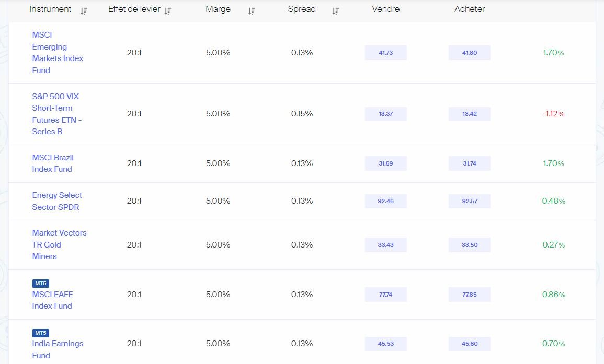Select 0.48% change for Energy Select
The width and height of the screenshot is (604, 364).
554,201
